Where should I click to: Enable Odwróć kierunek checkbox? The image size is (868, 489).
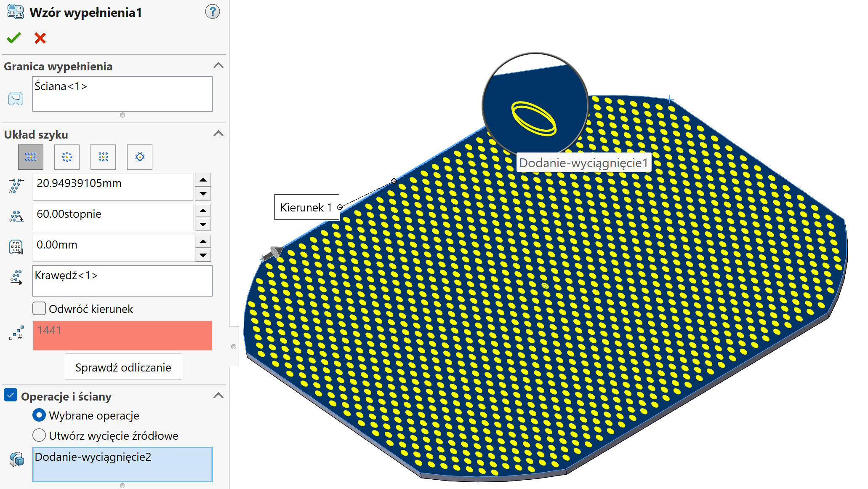click(40, 309)
